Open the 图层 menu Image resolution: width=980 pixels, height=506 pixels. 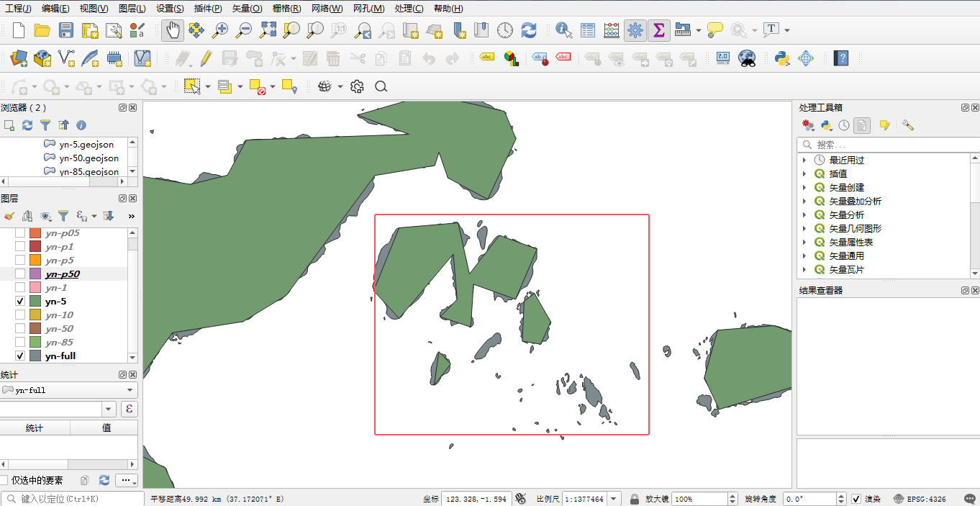(132, 9)
